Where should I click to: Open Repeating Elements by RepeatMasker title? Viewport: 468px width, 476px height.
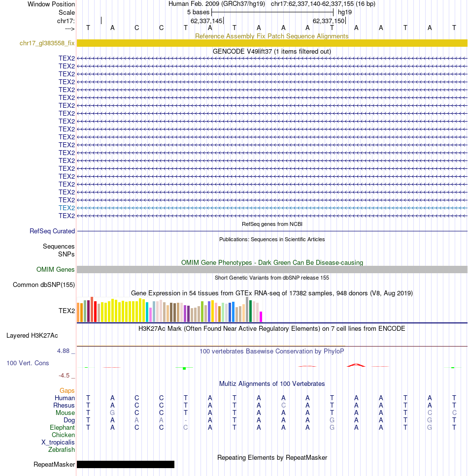point(272,457)
